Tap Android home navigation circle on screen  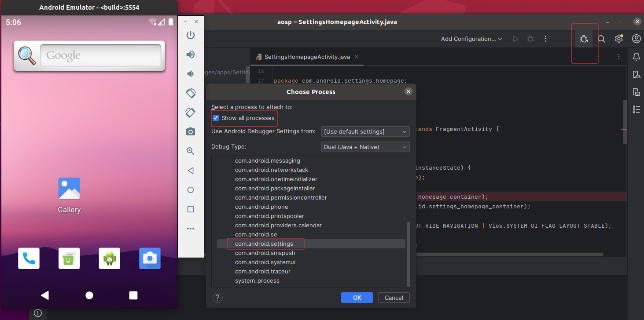89,295
